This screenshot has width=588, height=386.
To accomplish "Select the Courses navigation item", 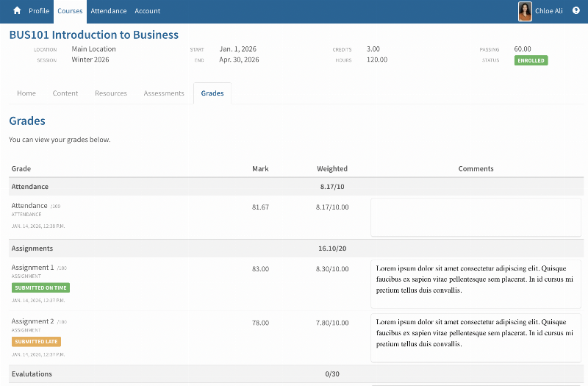I will (70, 11).
